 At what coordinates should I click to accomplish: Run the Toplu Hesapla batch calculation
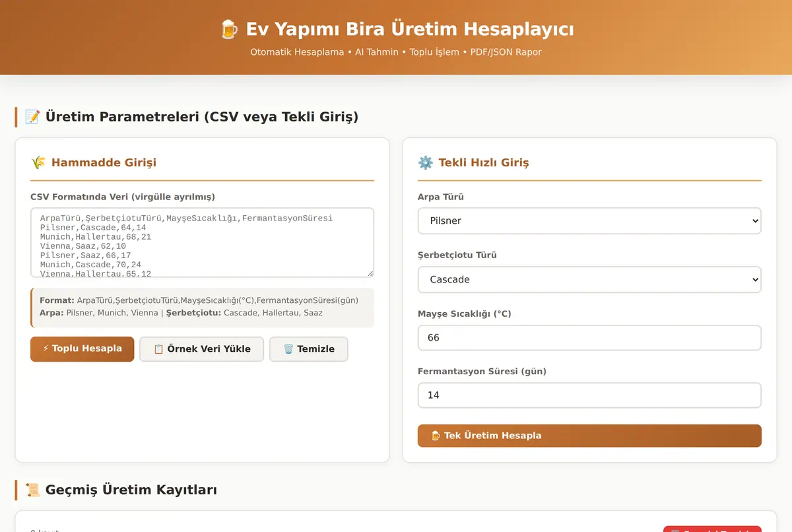tap(82, 349)
